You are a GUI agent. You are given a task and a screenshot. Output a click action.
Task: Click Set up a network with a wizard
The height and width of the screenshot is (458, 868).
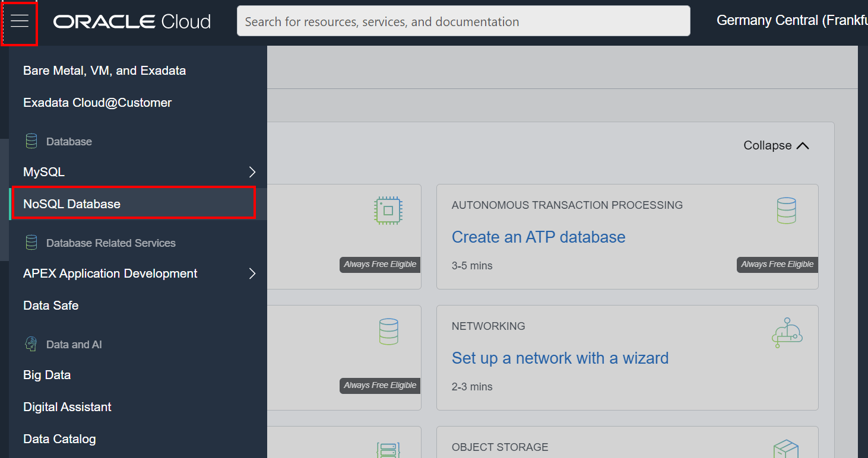pos(560,358)
